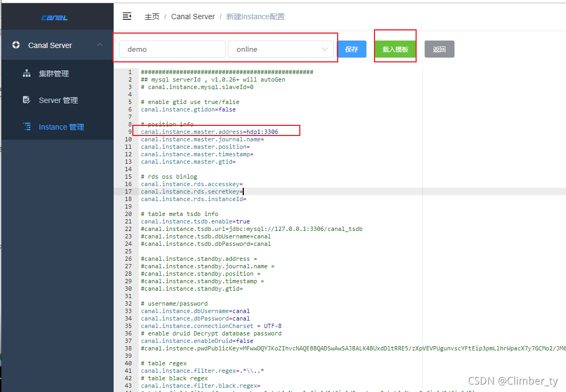Click the tsdb.url jdbc:mysql line
This screenshot has height=392, width=566.
click(x=252, y=229)
